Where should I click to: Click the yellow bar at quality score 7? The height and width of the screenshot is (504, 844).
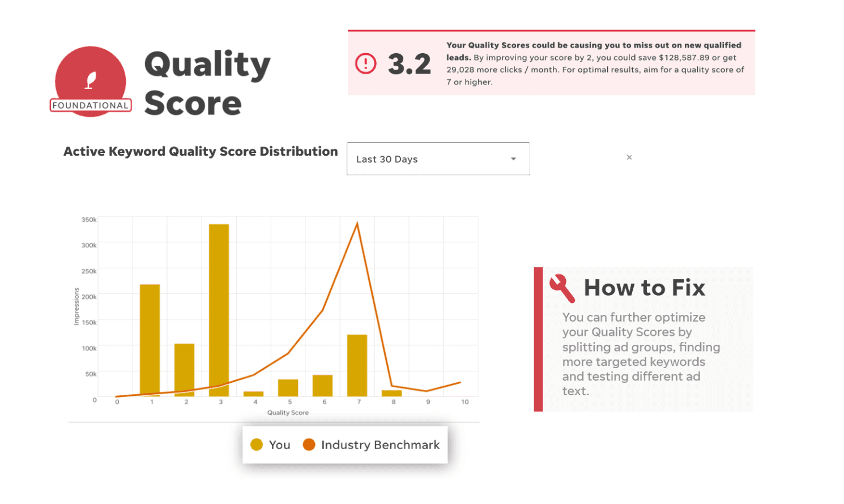click(357, 365)
